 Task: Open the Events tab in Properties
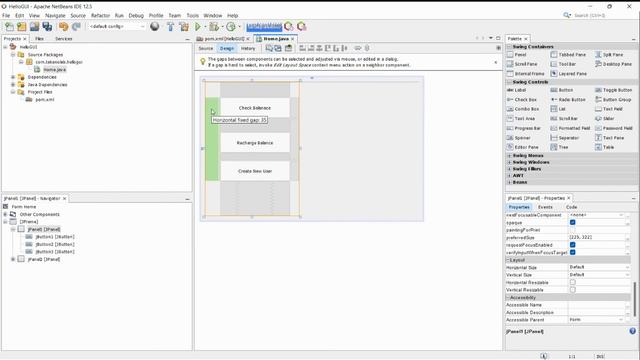click(x=545, y=207)
